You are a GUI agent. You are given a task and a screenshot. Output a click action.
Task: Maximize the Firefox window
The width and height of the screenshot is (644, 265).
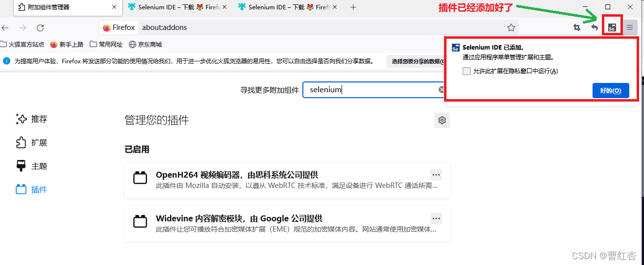(x=608, y=7)
